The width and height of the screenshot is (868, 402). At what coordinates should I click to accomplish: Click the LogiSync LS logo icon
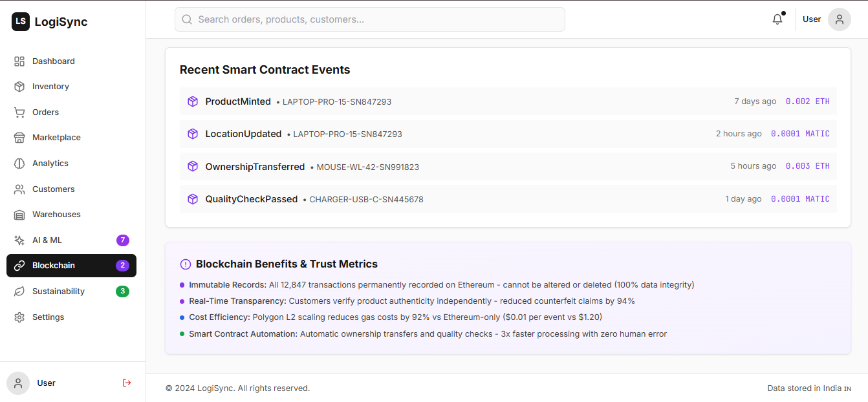click(21, 21)
